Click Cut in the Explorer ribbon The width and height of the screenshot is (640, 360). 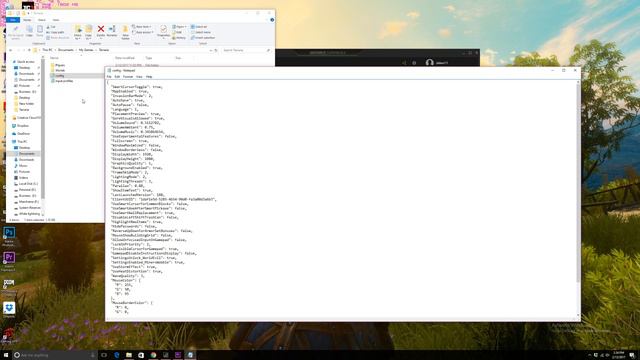[51, 27]
